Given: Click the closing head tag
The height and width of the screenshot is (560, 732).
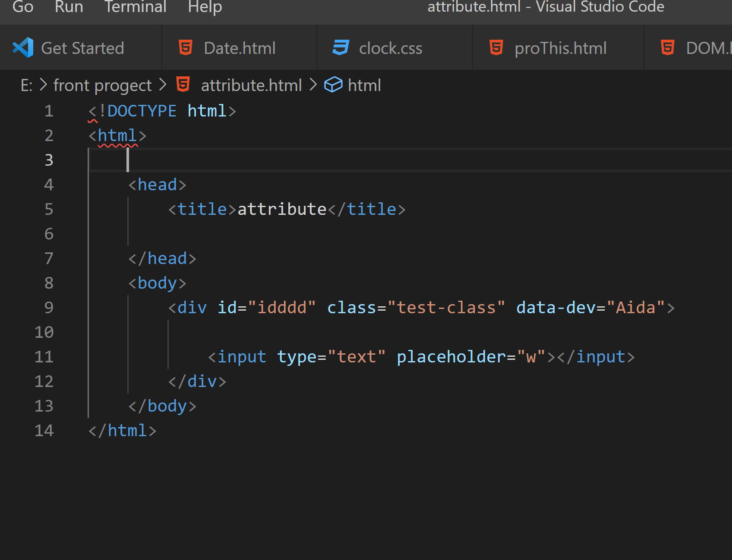Looking at the screenshot, I should click(162, 259).
